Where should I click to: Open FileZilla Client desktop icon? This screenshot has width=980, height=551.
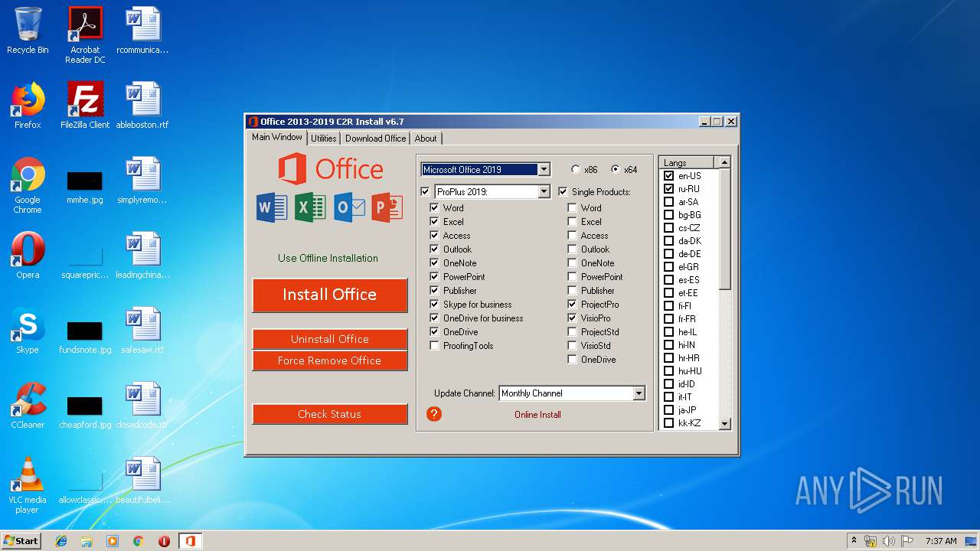[x=85, y=106]
